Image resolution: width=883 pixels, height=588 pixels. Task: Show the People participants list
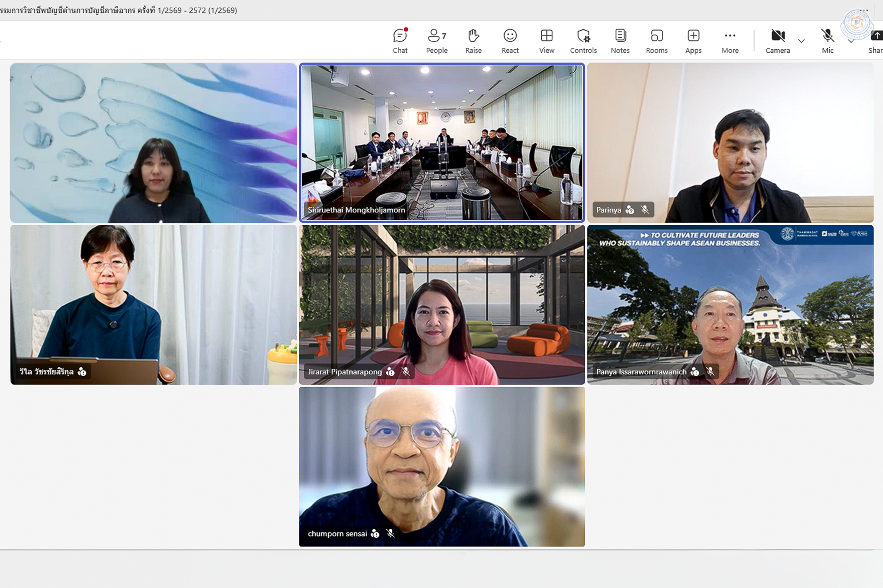click(436, 41)
